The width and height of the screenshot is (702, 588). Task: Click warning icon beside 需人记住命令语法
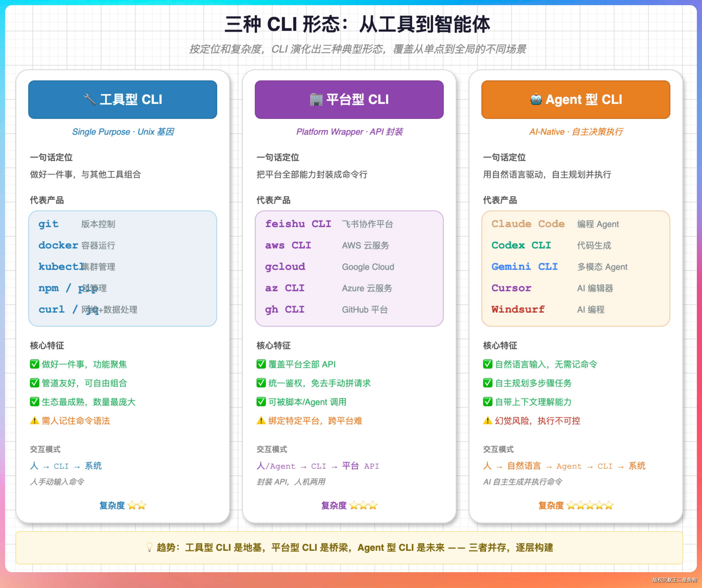point(34,421)
